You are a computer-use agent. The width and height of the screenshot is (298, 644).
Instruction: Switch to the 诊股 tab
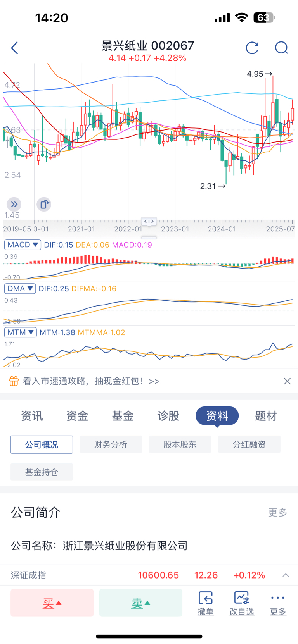[168, 416]
